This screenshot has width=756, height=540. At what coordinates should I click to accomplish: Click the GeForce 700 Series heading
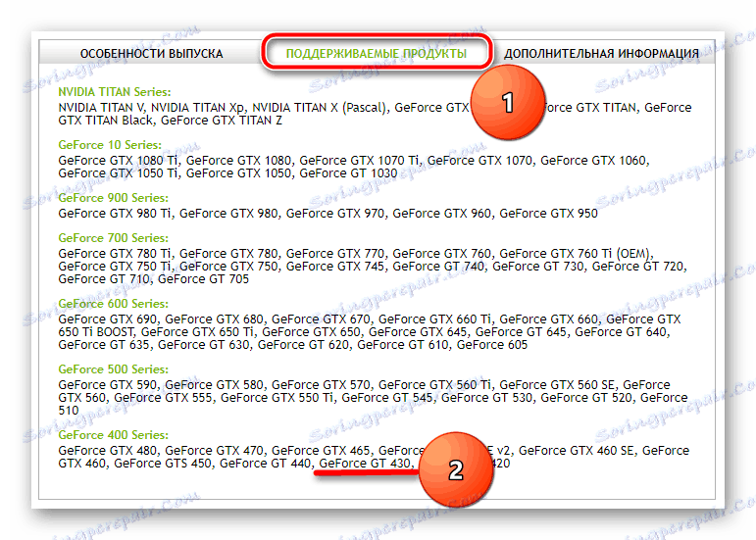(x=113, y=237)
